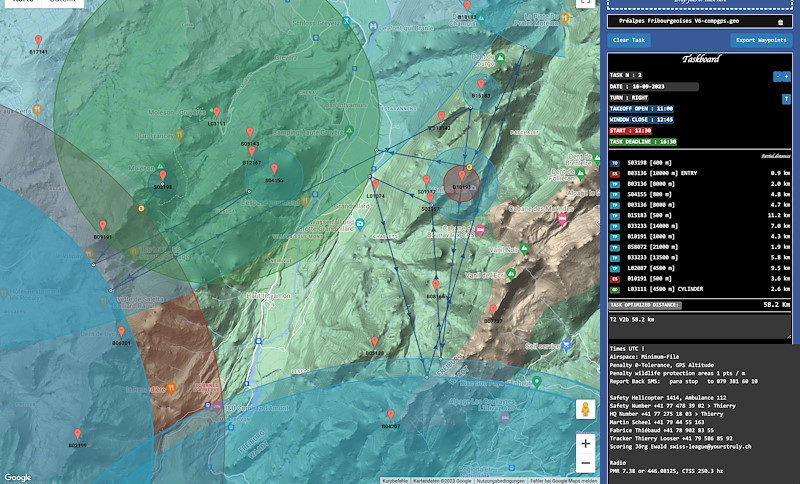Click WINDOW CLOSE : 12:45 field

click(x=641, y=120)
